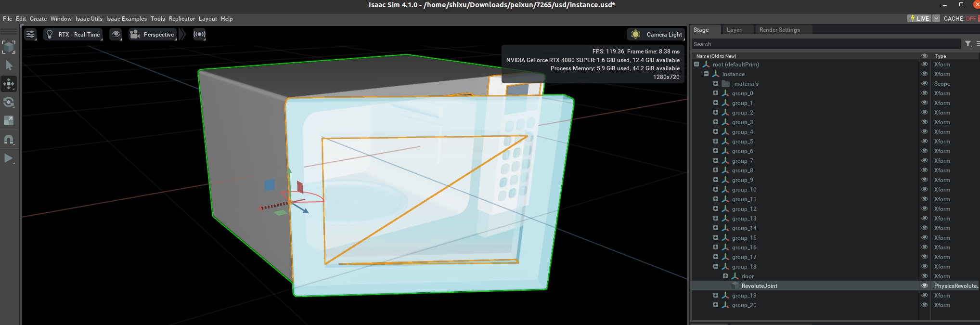Collapse the group_18 node
The image size is (980, 325).
tap(716, 266)
